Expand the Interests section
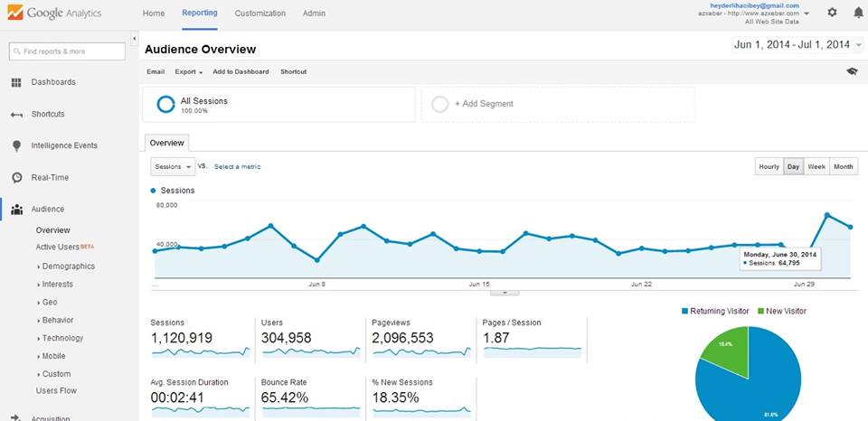This screenshot has height=421, width=868. pyautogui.click(x=54, y=285)
